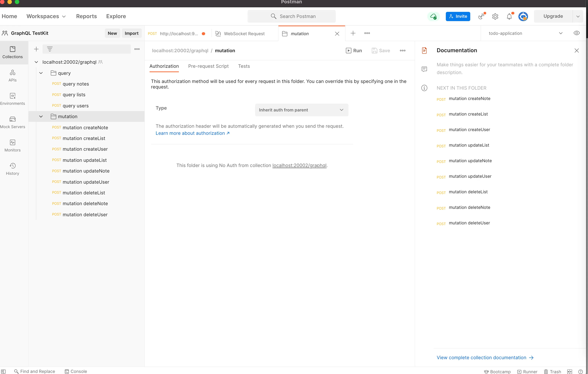Screen dimensions: 588x374
Task: Open Learn more about authorization link
Action: coord(192,133)
